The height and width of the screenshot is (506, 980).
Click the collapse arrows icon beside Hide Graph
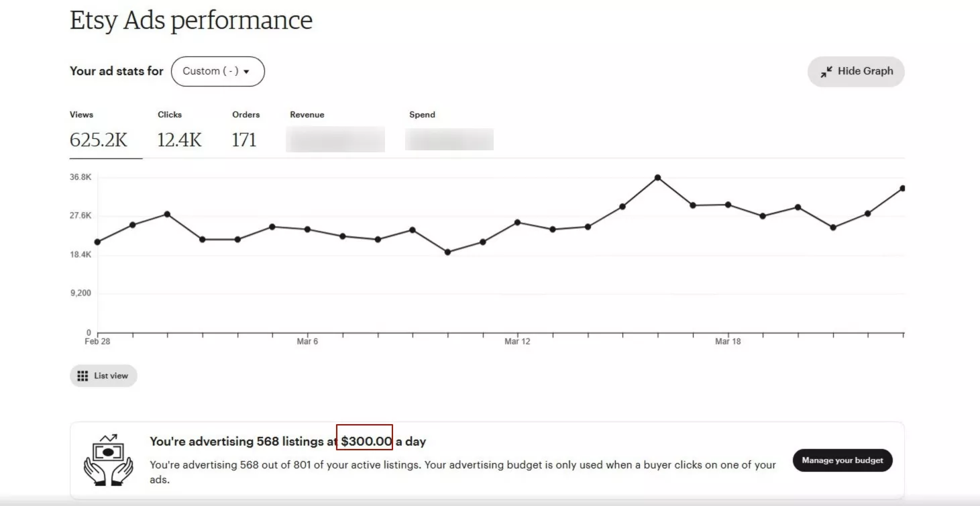(826, 71)
